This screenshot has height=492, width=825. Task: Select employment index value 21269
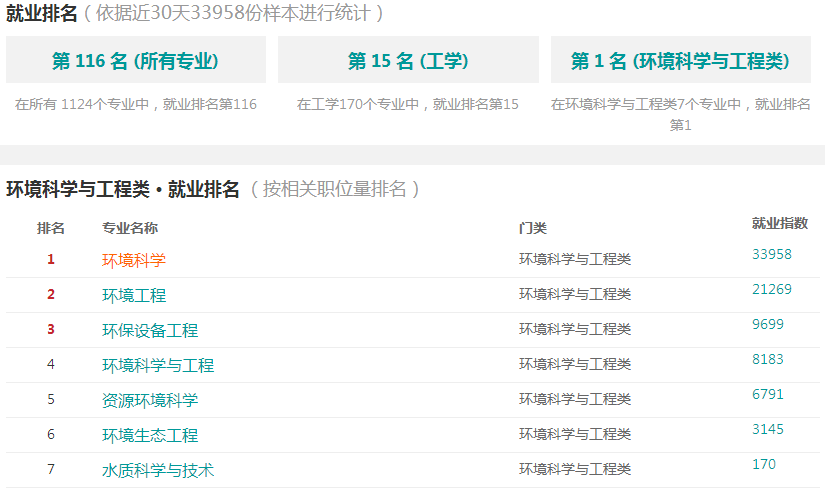771,289
